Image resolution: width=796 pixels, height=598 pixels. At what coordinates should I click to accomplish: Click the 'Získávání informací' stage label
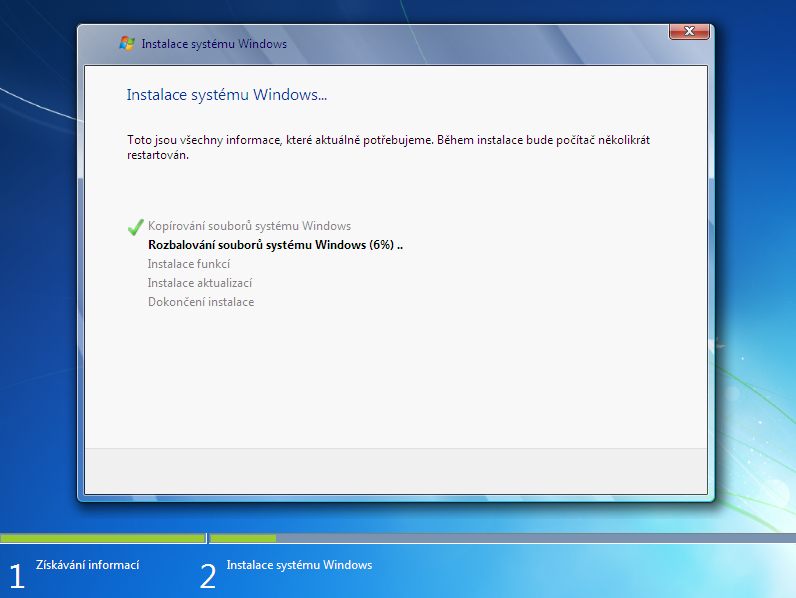pos(87,565)
